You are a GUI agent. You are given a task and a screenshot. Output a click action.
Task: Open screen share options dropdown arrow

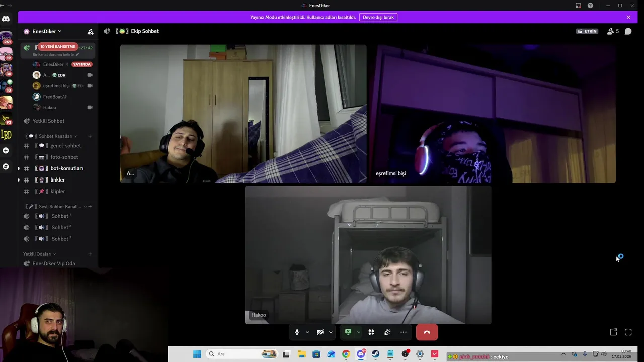(x=358, y=332)
